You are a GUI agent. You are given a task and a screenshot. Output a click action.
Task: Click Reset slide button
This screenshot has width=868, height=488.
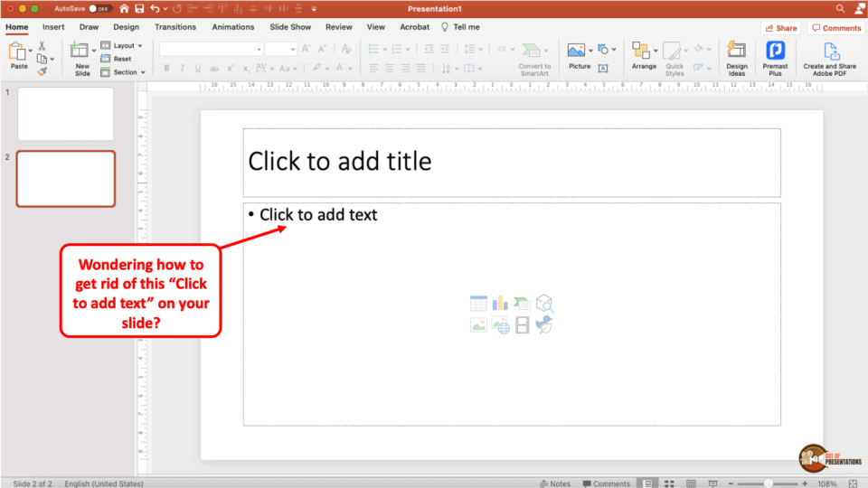point(117,59)
